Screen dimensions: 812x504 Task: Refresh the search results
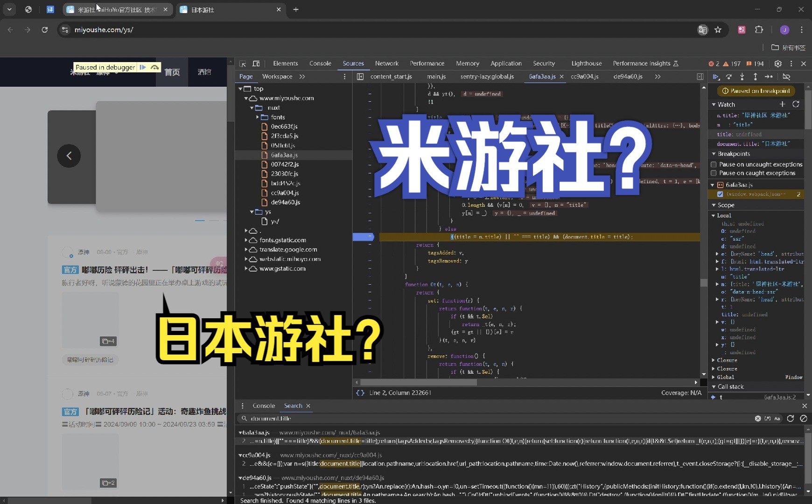(x=791, y=419)
